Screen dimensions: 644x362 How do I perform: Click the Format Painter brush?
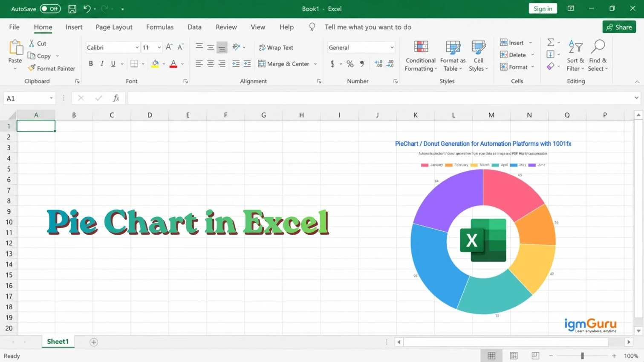[x=32, y=68]
